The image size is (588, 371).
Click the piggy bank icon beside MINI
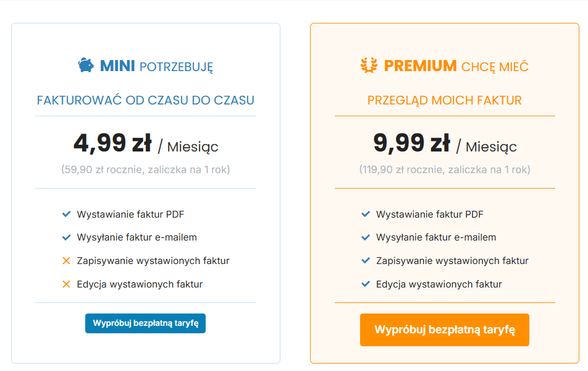(x=85, y=66)
